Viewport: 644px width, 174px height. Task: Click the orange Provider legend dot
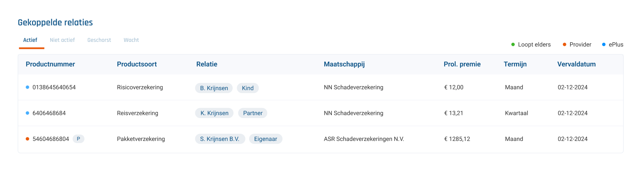(x=564, y=45)
